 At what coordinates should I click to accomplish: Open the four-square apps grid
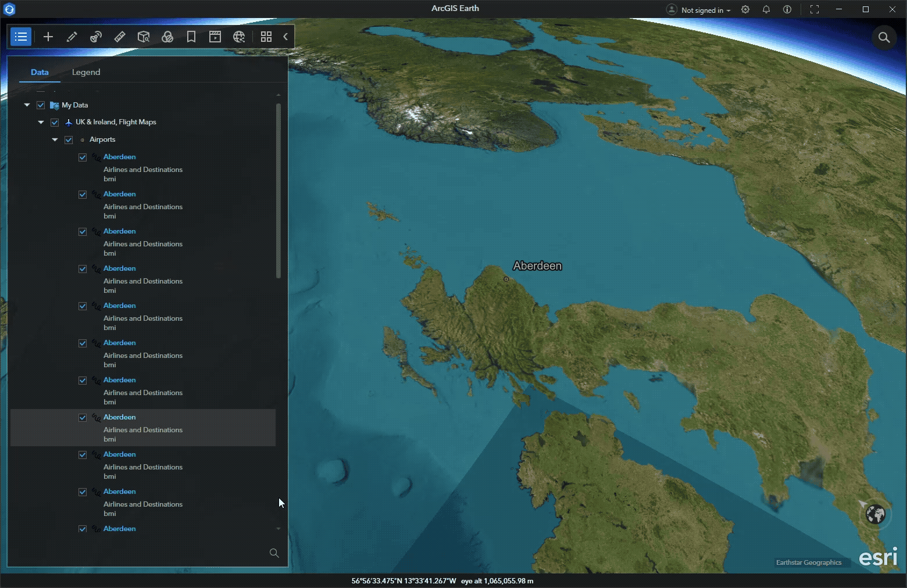[x=266, y=37]
